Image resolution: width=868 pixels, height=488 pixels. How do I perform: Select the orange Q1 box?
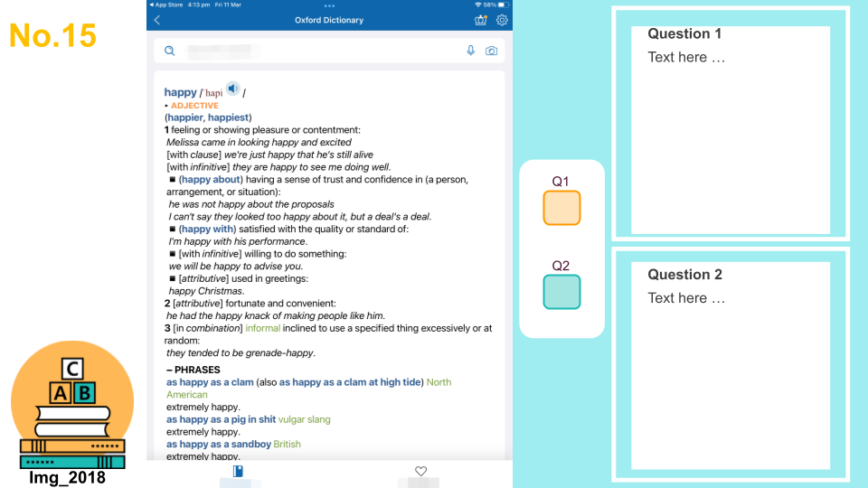561,208
